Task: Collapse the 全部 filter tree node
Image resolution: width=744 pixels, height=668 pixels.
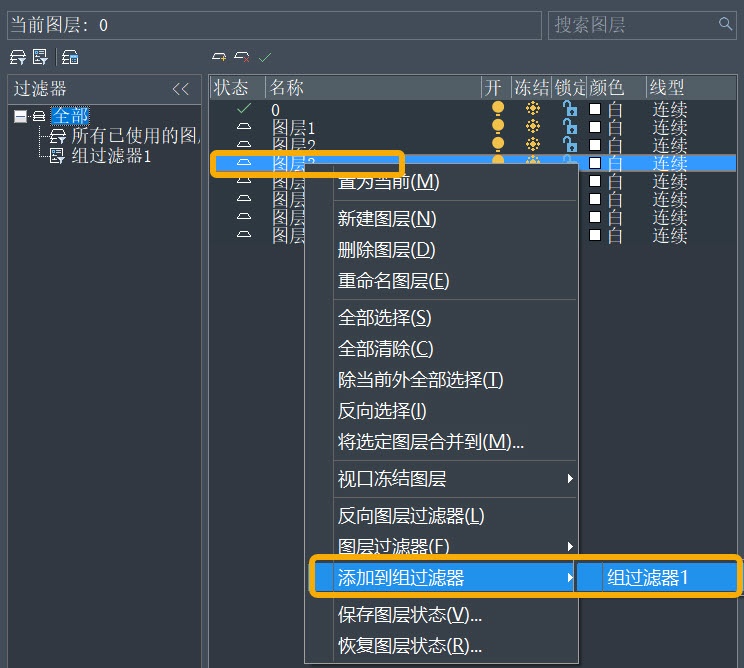Action: [20, 116]
